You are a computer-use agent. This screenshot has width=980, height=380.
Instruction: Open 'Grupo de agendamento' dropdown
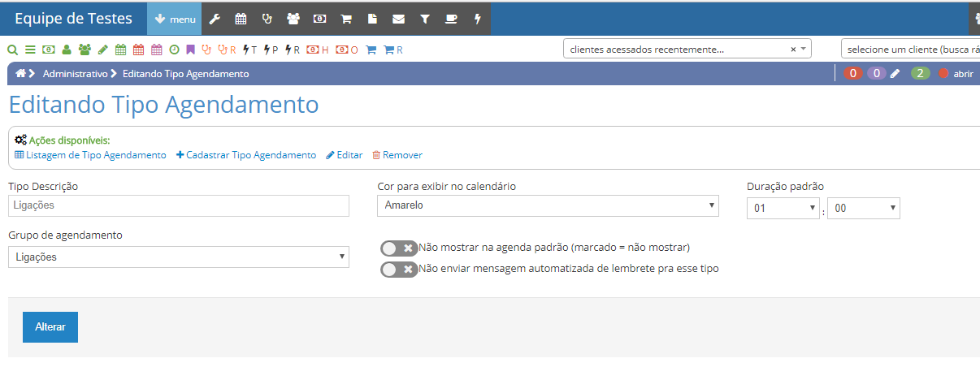point(178,257)
